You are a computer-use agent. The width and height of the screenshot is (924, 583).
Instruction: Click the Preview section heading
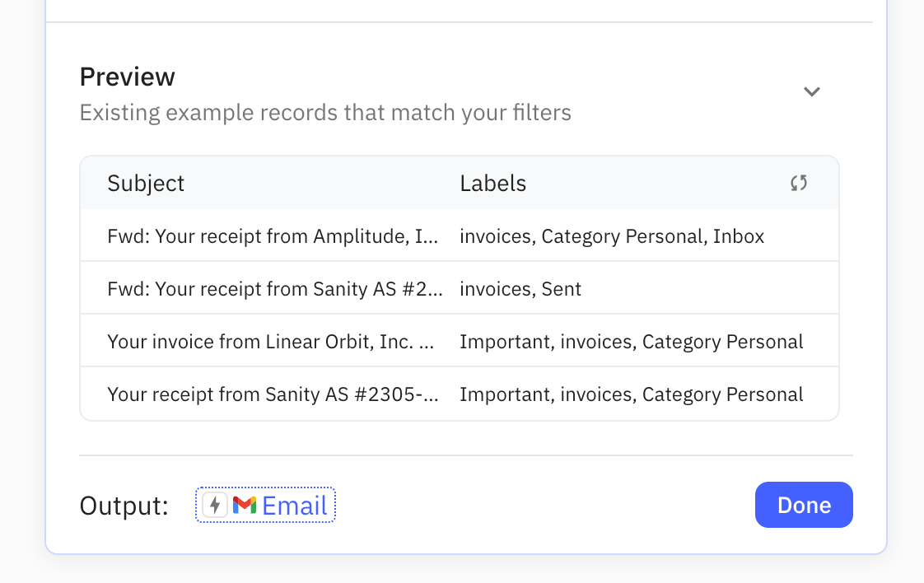(x=127, y=77)
